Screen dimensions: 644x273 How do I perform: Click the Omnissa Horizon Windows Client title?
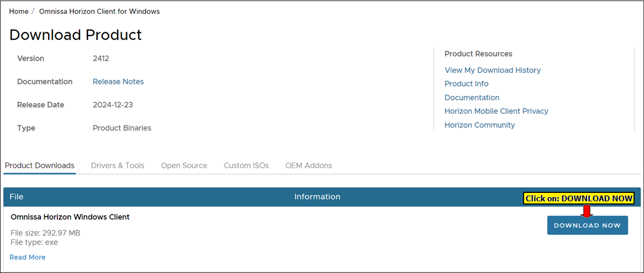tap(70, 217)
